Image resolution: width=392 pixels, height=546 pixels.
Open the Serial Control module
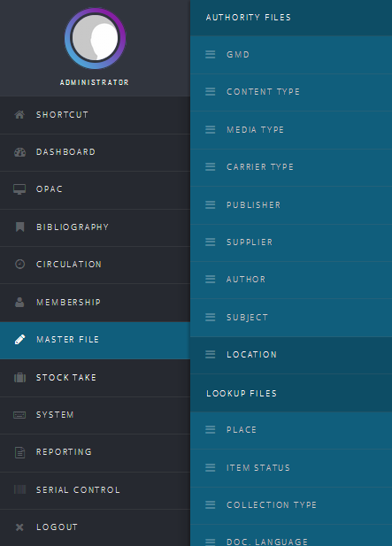(x=95, y=490)
